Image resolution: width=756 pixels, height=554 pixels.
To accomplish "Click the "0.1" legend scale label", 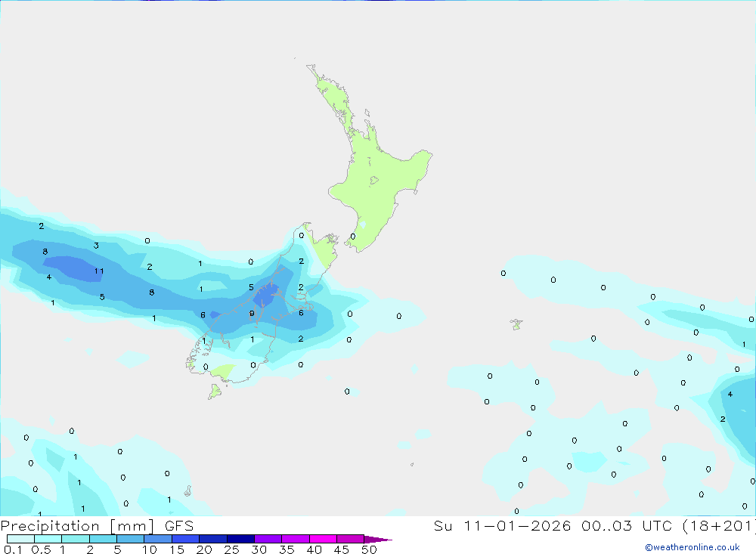I will pyautogui.click(x=13, y=549).
